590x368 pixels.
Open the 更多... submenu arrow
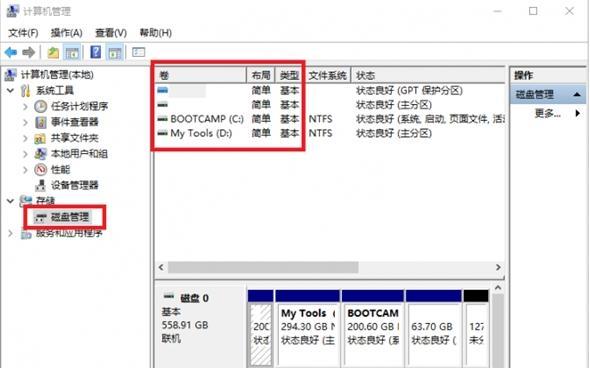[x=578, y=113]
